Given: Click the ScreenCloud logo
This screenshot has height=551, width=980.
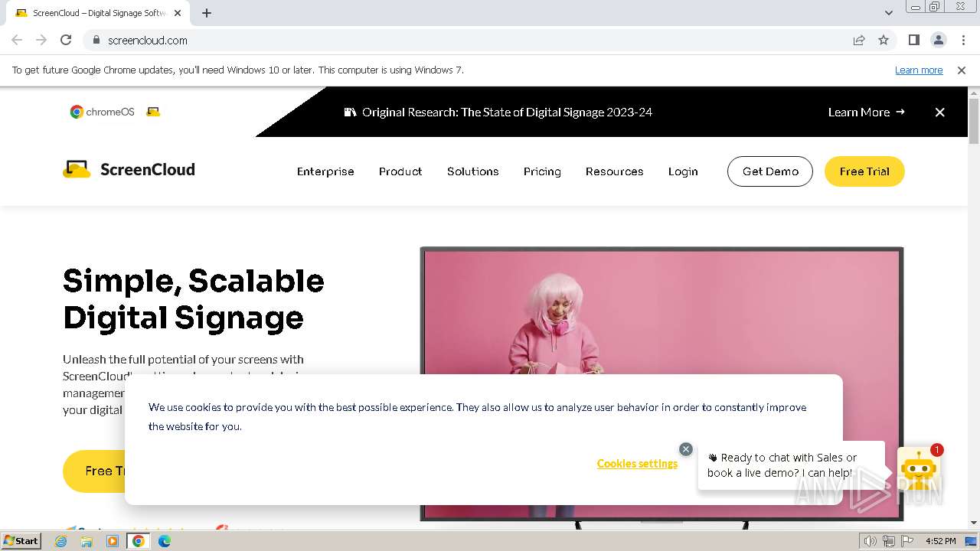Looking at the screenshot, I should 129,169.
